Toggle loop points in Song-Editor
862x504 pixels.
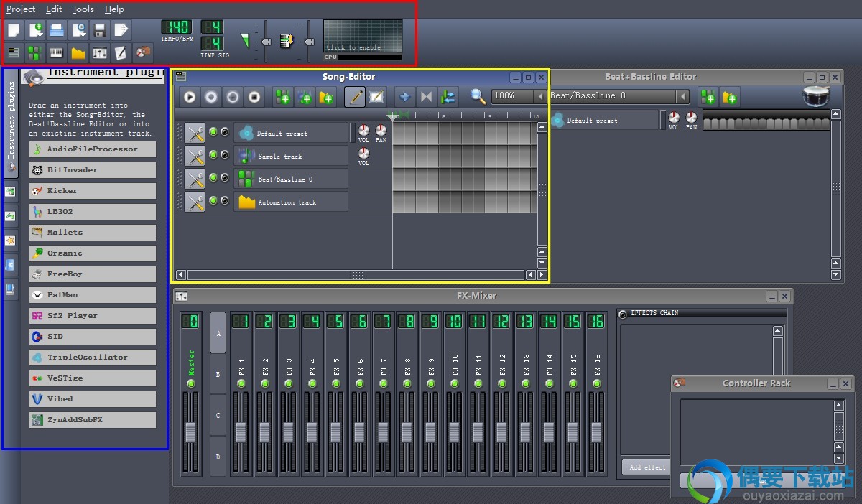[x=427, y=96]
